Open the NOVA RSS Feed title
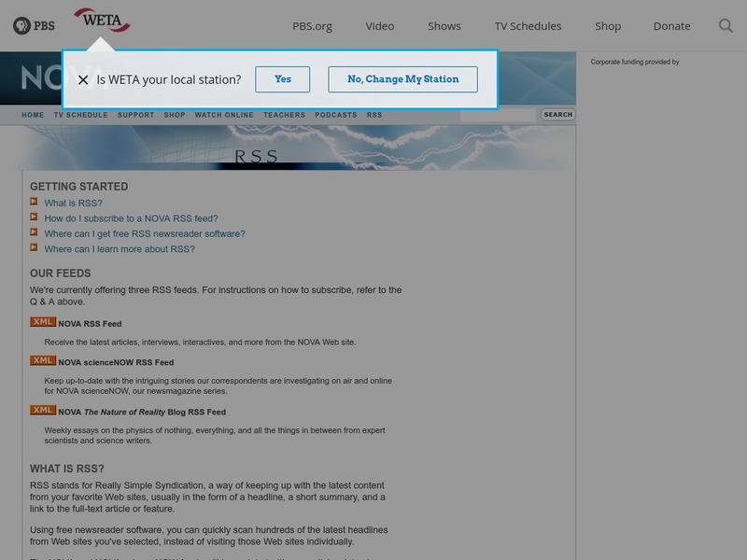 coord(90,324)
